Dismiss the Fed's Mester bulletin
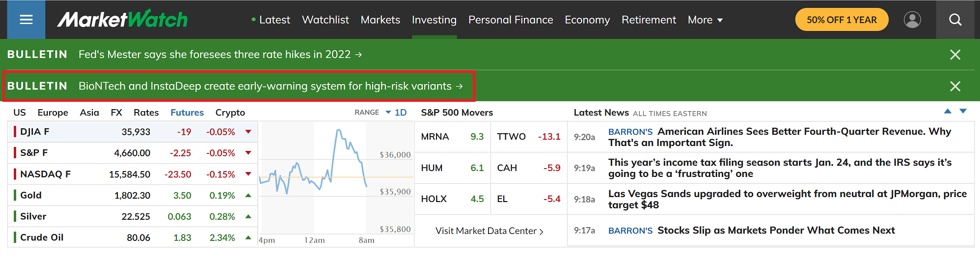The height and width of the screenshot is (263, 980). click(955, 55)
